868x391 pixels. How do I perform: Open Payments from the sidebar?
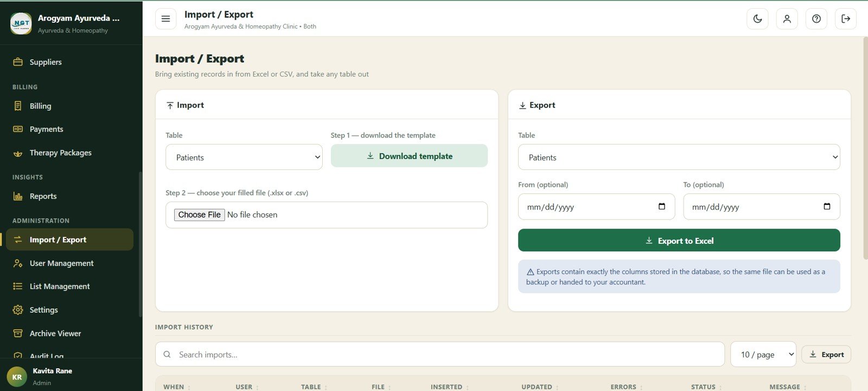coord(47,129)
